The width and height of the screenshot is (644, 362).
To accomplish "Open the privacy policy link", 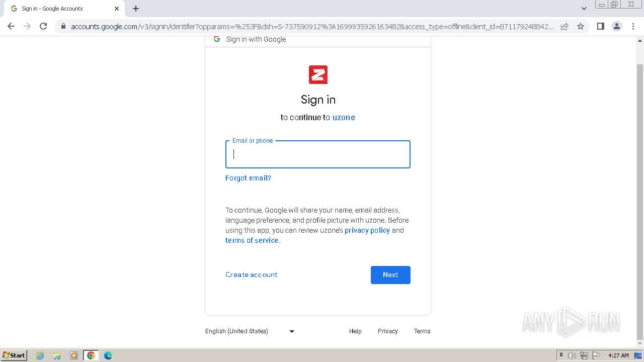I will point(367,230).
